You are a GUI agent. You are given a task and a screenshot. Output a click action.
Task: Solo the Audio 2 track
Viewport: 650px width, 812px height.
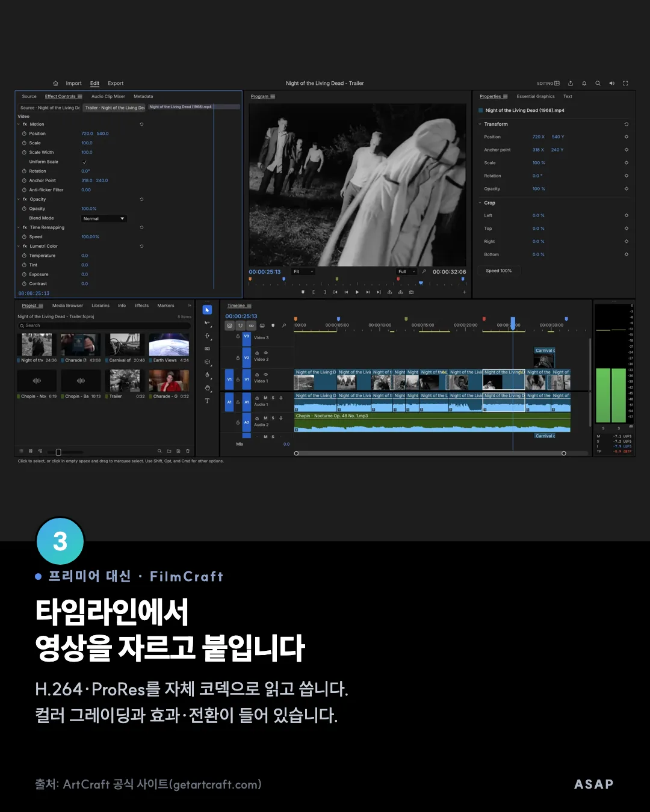(273, 418)
